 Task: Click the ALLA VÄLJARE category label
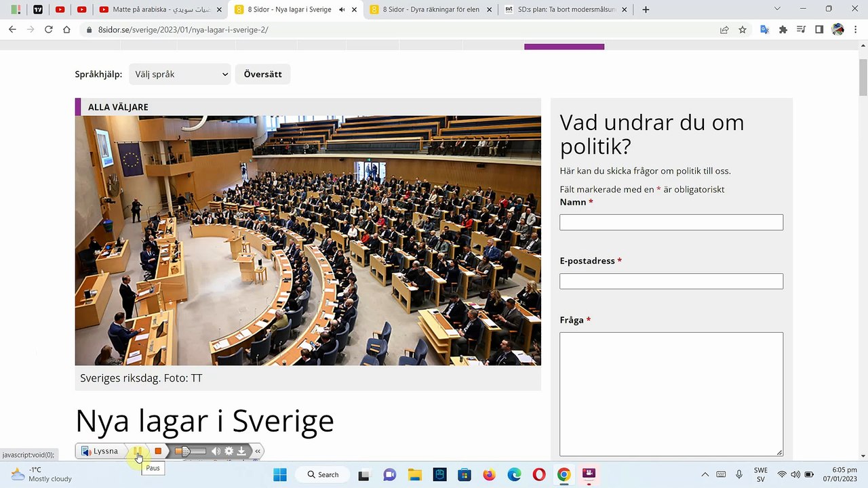pyautogui.click(x=118, y=107)
